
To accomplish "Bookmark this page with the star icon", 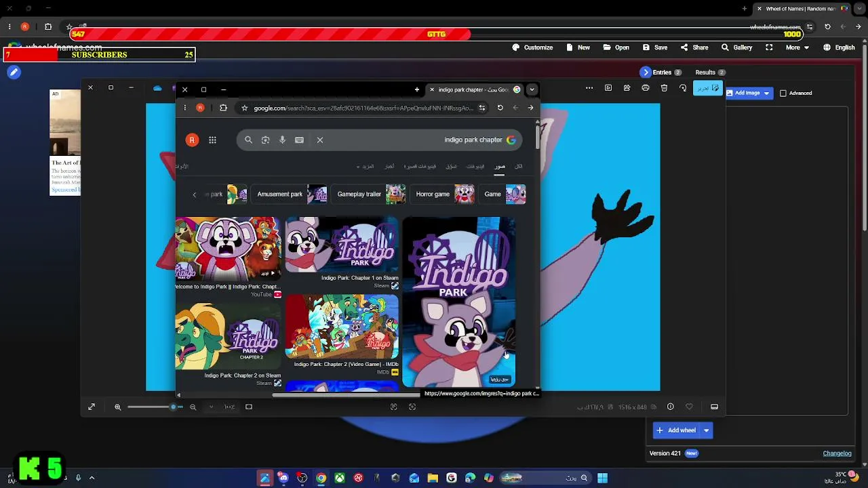I will [x=244, y=108].
